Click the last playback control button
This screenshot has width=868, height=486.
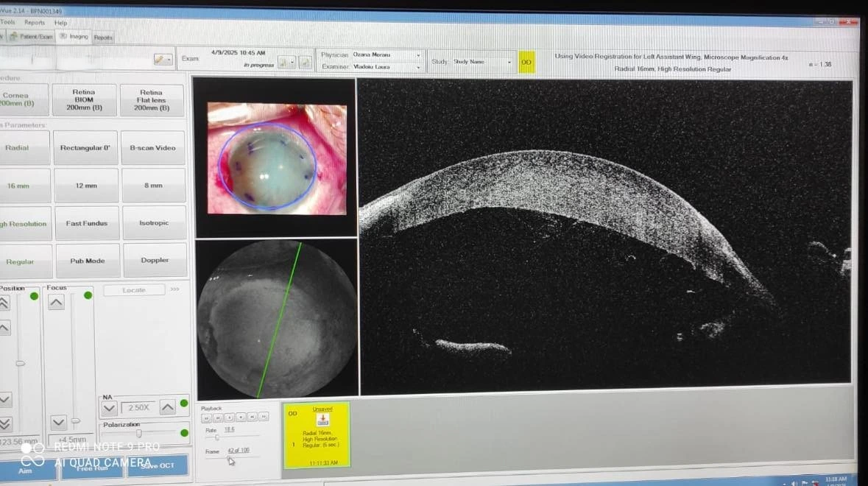[263, 418]
